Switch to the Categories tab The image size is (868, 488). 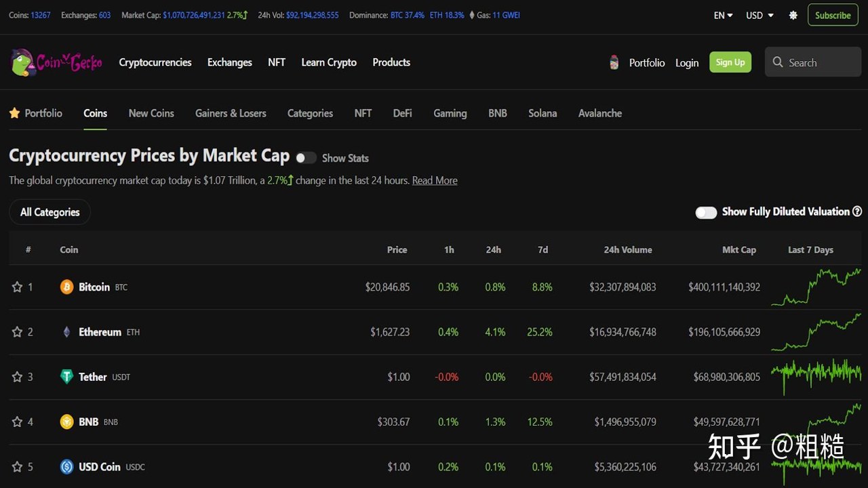pos(310,113)
